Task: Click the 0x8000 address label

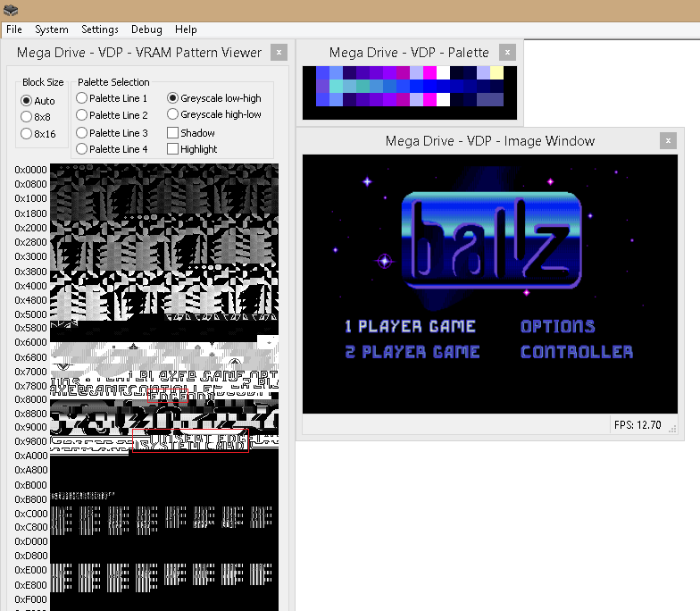Action: point(30,399)
